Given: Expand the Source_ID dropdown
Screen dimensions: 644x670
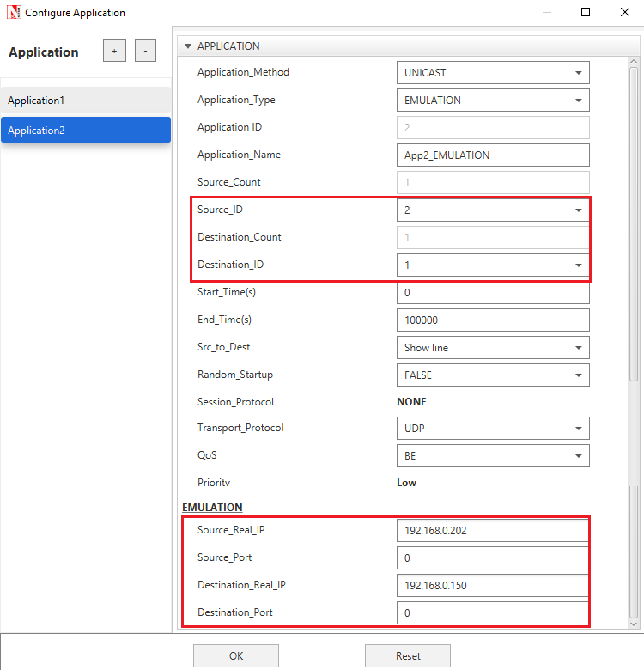Looking at the screenshot, I should [x=493, y=210].
